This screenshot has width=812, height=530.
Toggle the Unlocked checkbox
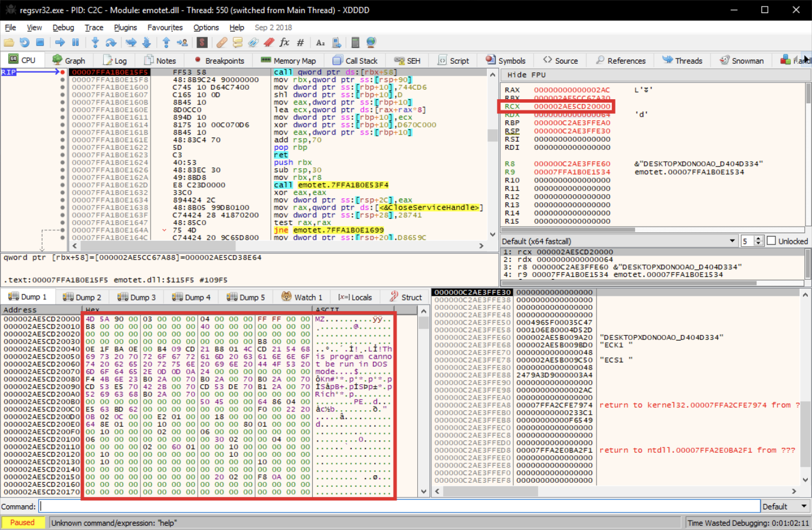click(771, 241)
